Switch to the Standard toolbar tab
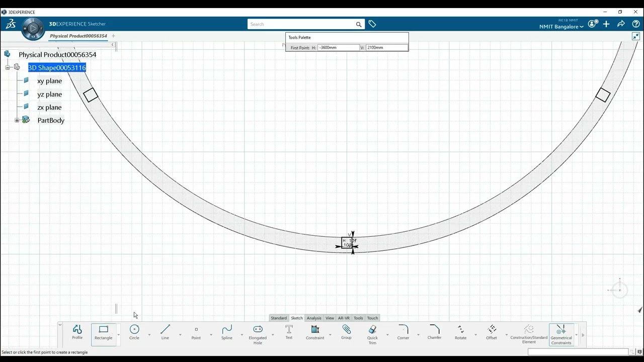 279,318
